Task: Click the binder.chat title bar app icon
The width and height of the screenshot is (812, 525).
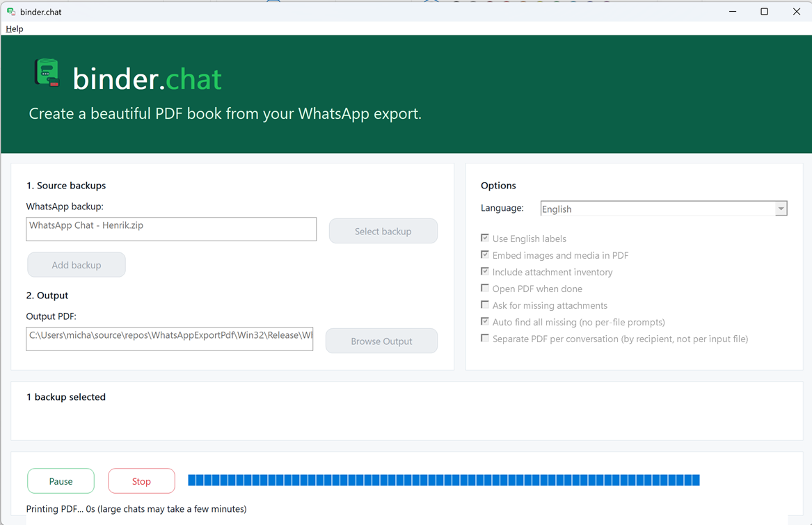Action: click(x=11, y=11)
